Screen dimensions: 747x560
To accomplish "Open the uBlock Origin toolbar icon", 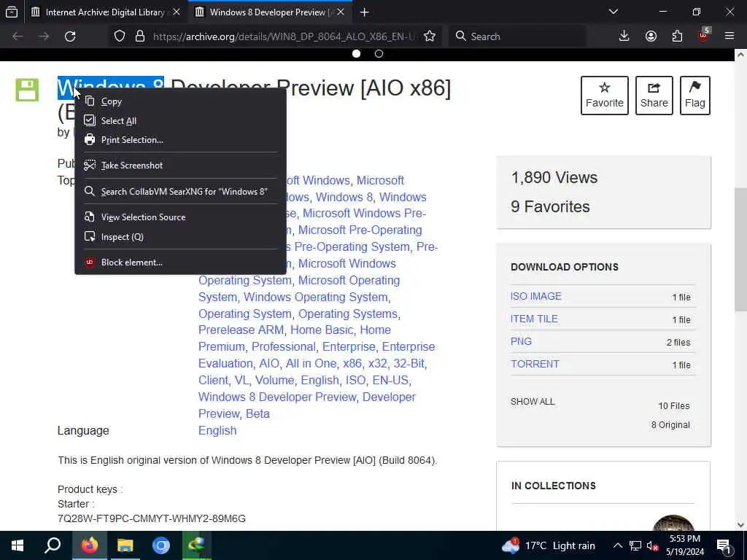I will 704,35.
